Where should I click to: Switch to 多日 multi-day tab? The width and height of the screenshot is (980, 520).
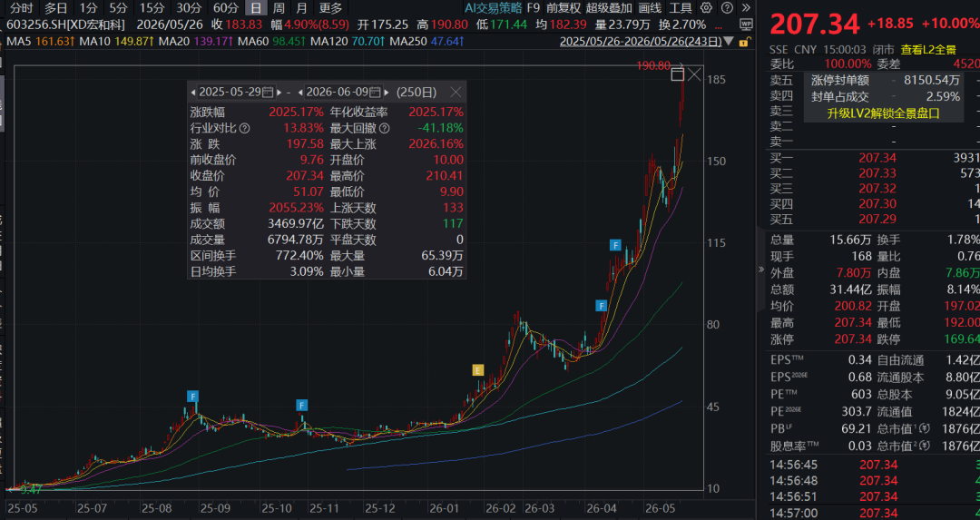55,8
